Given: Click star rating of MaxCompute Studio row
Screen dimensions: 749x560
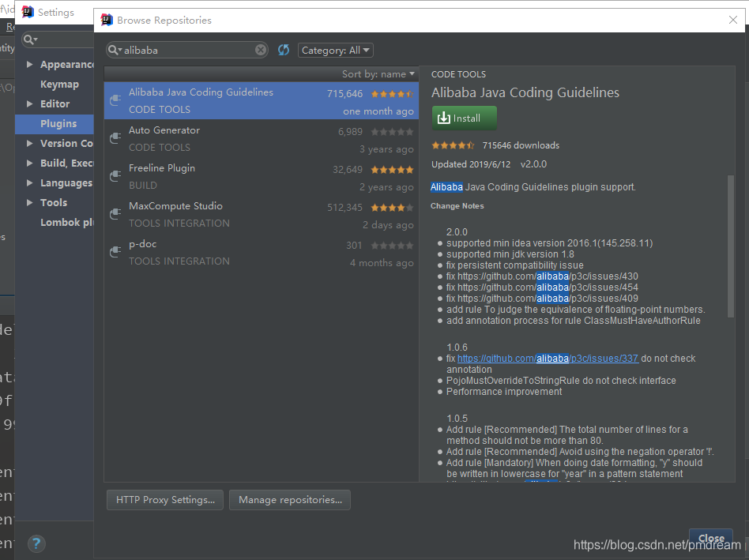Looking at the screenshot, I should [392, 208].
